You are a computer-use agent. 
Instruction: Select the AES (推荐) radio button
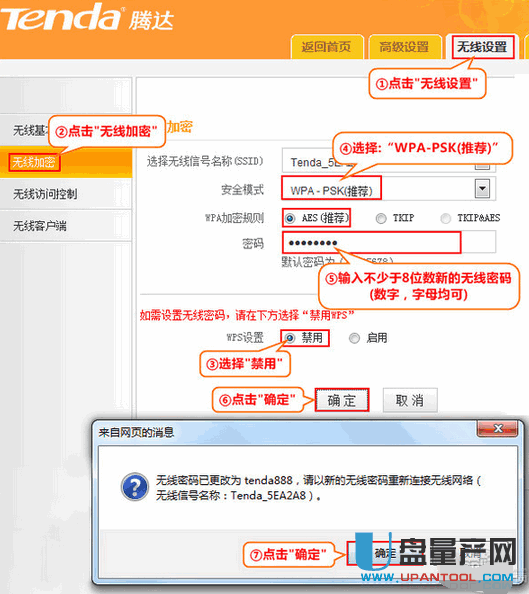pyautogui.click(x=290, y=219)
